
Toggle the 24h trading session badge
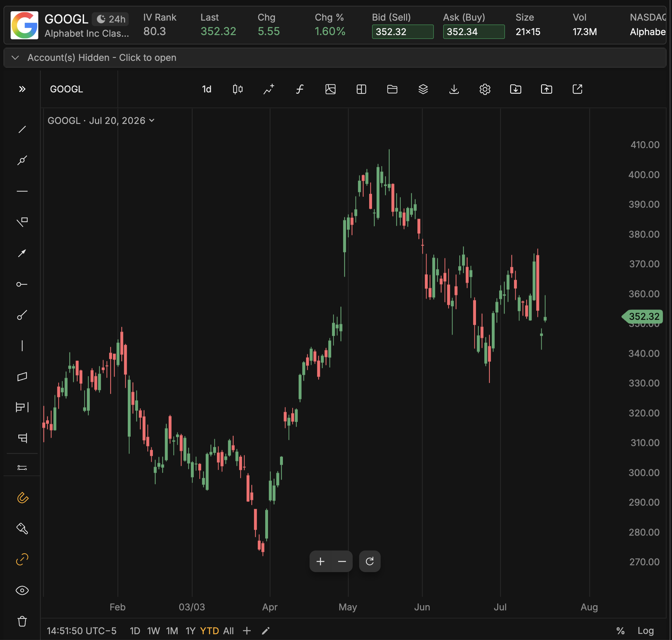[x=110, y=19]
